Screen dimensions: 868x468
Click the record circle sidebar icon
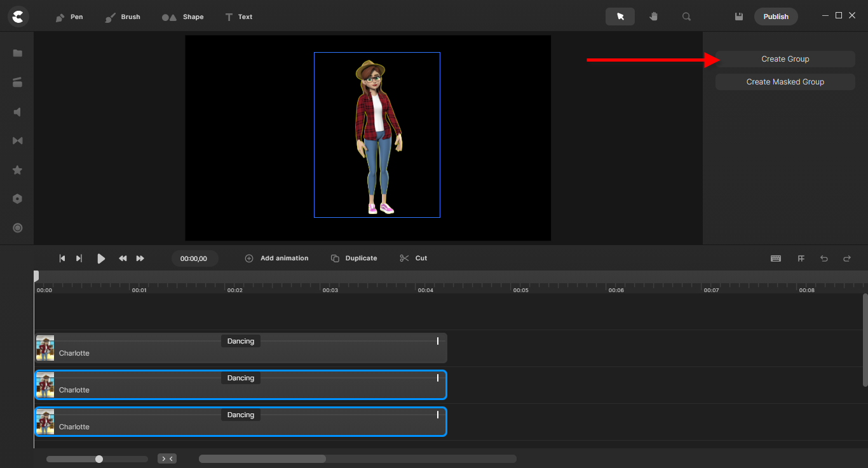(18, 228)
